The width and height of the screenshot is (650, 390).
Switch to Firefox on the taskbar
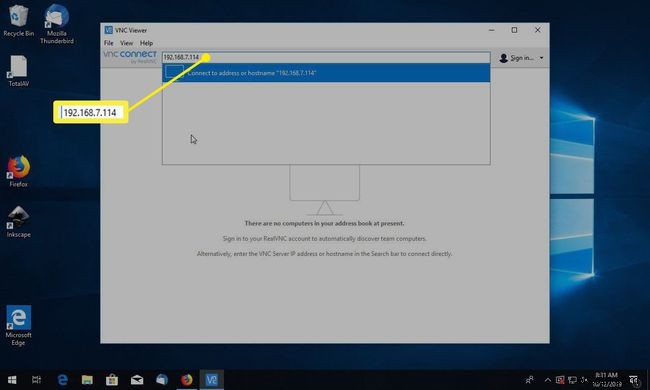point(187,380)
